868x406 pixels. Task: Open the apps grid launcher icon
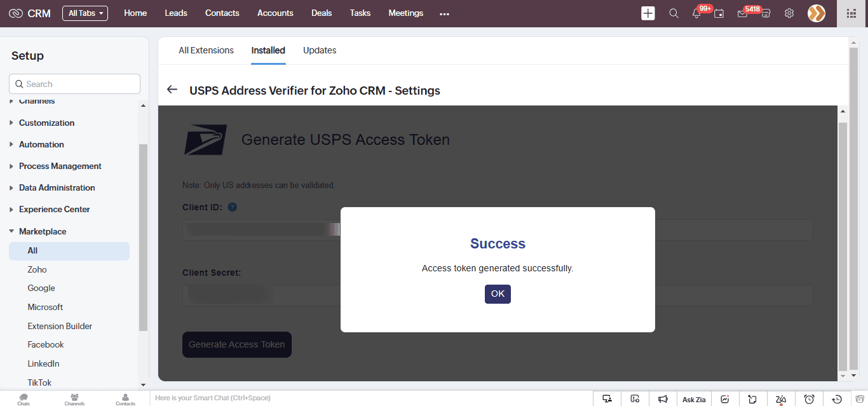(x=851, y=13)
